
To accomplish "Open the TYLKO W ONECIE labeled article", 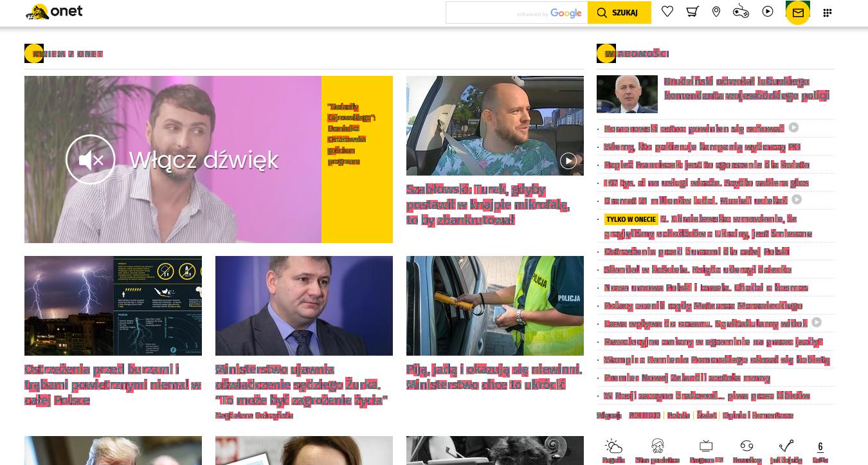I will click(x=709, y=226).
